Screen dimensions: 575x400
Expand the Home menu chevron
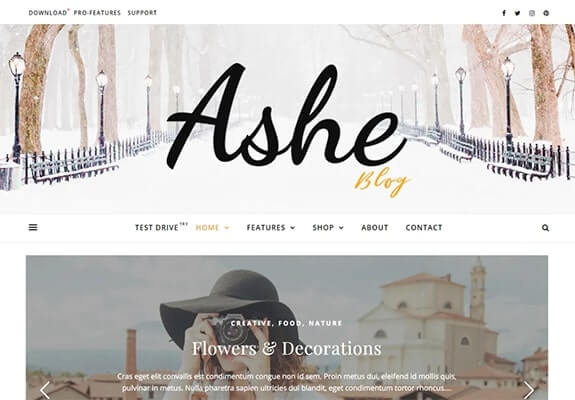(227, 228)
